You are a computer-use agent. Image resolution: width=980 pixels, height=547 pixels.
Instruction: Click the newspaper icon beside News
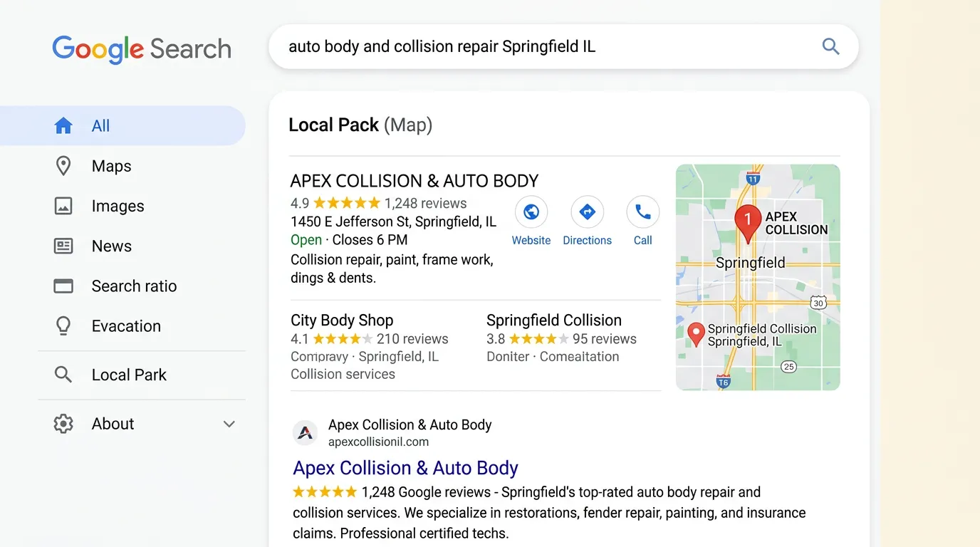click(x=63, y=246)
